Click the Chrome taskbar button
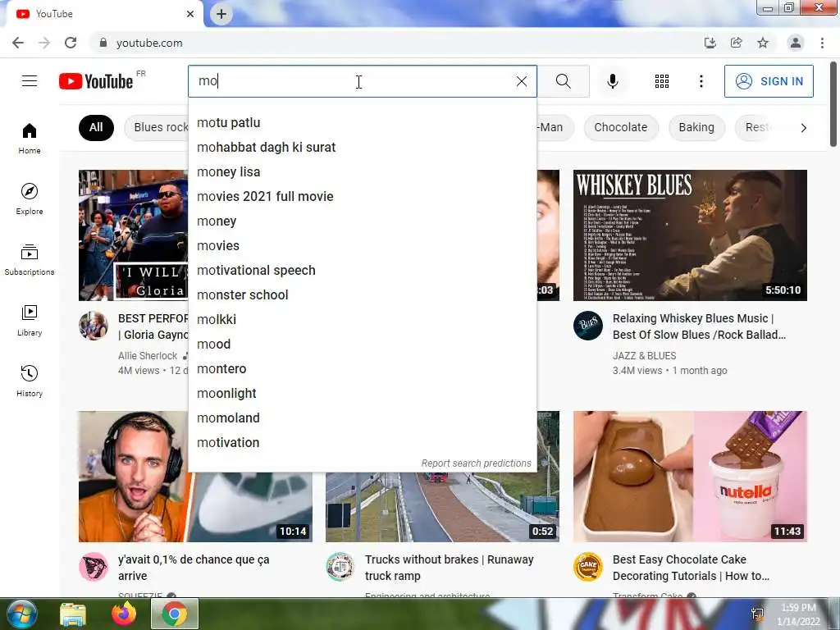Screen dimensions: 840x630 pos(175,614)
